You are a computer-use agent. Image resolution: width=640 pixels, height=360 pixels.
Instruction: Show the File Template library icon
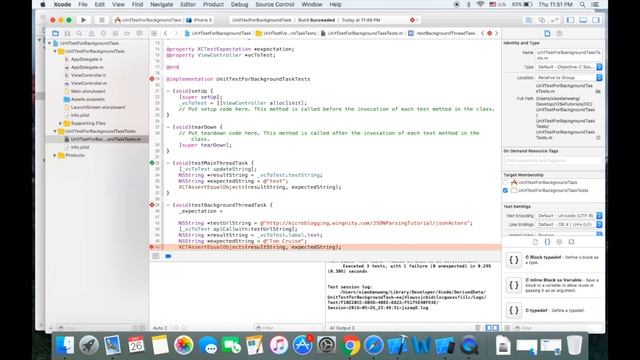click(x=535, y=242)
